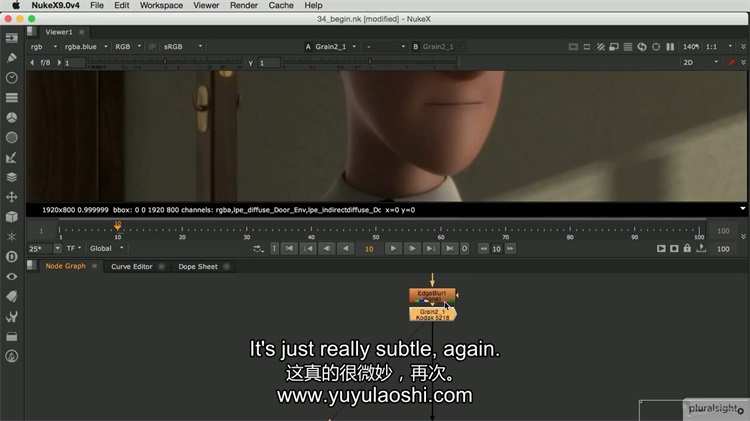Viewport: 750px width, 421px height.
Task: Toggle the timeline lock icon
Action: pyautogui.click(x=687, y=248)
